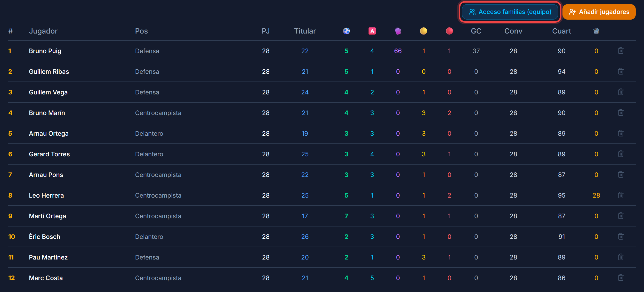This screenshot has height=292, width=644.
Task: Click the soccer ball goals column icon
Action: point(346,31)
